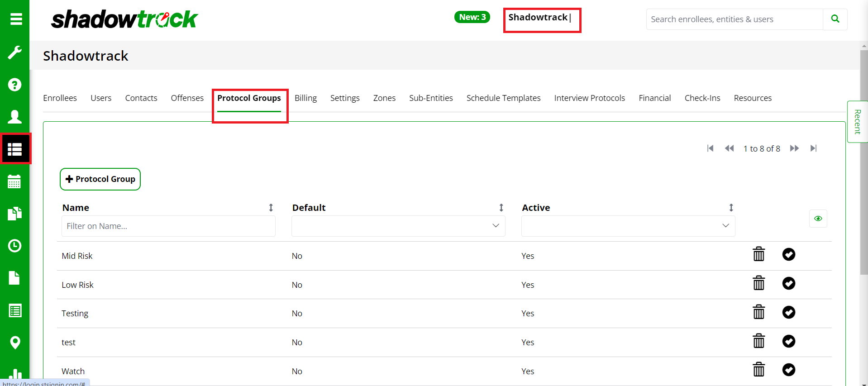
Task: Click the Watch name cell
Action: coord(73,372)
